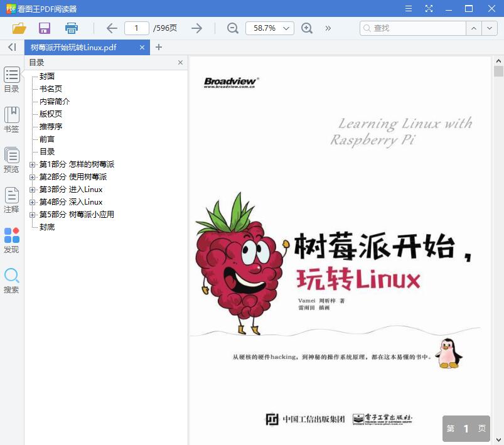Maximize the PDF reader window

click(x=469, y=9)
